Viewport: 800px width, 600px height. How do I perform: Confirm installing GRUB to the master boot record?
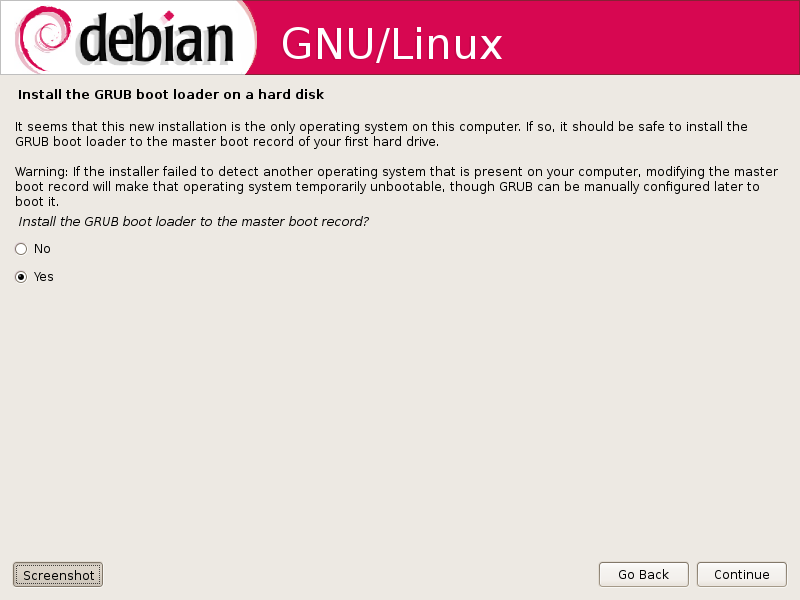pos(21,277)
